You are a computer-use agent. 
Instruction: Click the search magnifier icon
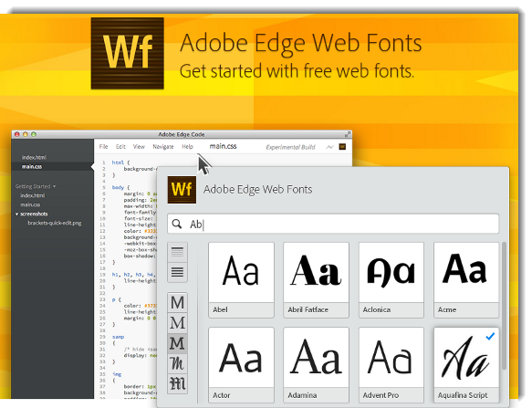pos(177,224)
